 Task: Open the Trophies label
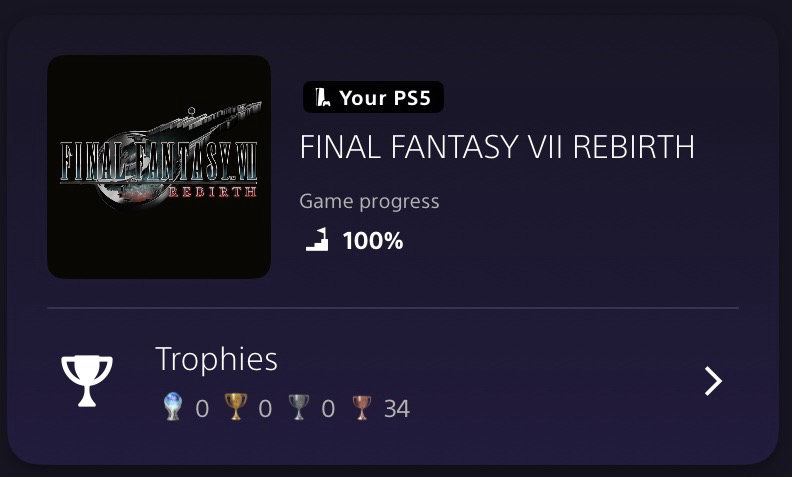click(216, 359)
